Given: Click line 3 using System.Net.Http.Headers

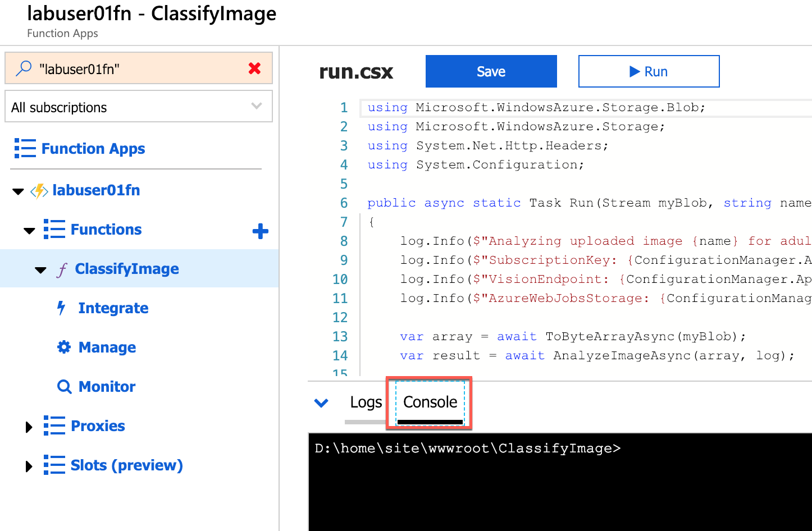Looking at the screenshot, I should pyautogui.click(x=488, y=145).
